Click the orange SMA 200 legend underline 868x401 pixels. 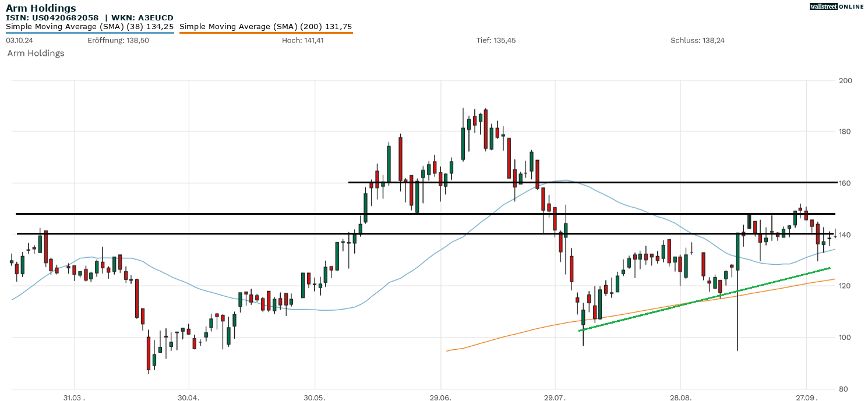tap(266, 33)
